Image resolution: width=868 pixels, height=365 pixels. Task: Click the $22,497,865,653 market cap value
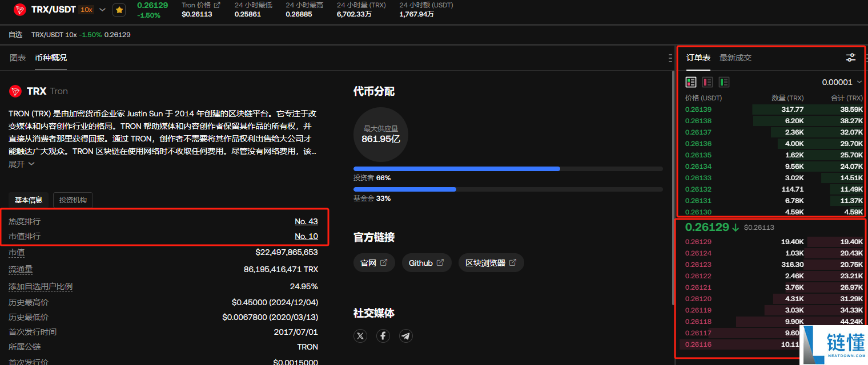(x=287, y=252)
